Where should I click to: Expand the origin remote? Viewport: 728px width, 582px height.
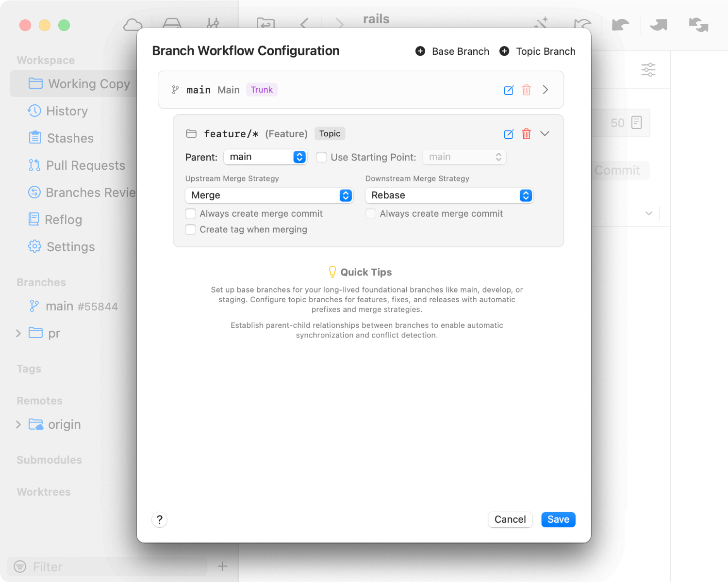click(18, 424)
